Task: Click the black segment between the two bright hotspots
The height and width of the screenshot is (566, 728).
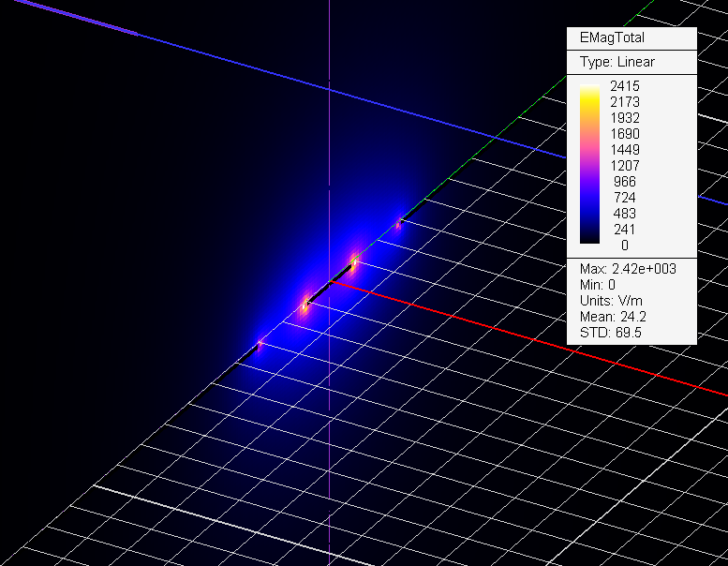Action: coord(329,283)
